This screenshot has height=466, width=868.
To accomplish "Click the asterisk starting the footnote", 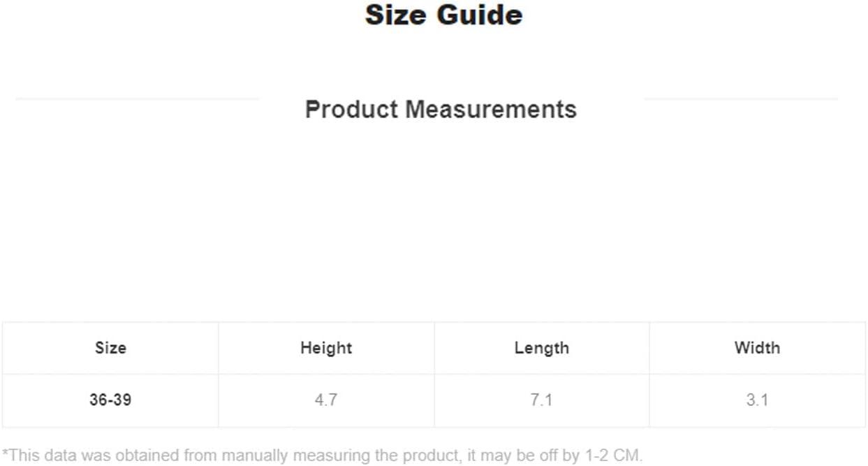I will click(5, 454).
